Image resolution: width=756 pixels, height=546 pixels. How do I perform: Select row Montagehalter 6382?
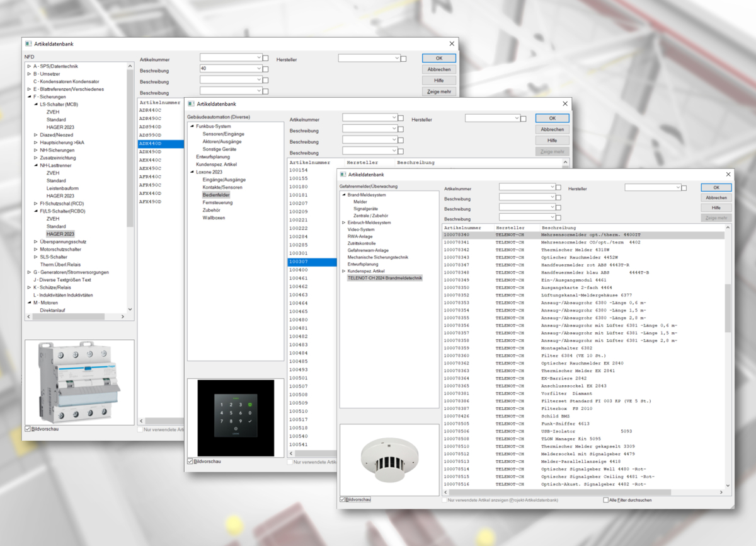tap(583, 348)
